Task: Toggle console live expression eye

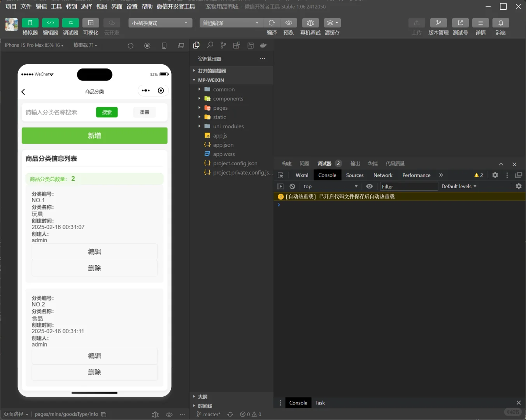Action: click(x=370, y=187)
